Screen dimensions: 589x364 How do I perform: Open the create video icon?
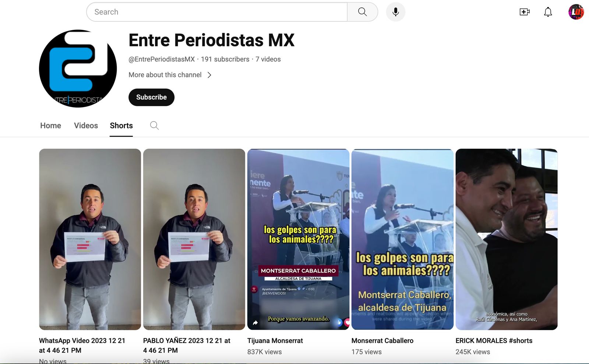click(524, 12)
